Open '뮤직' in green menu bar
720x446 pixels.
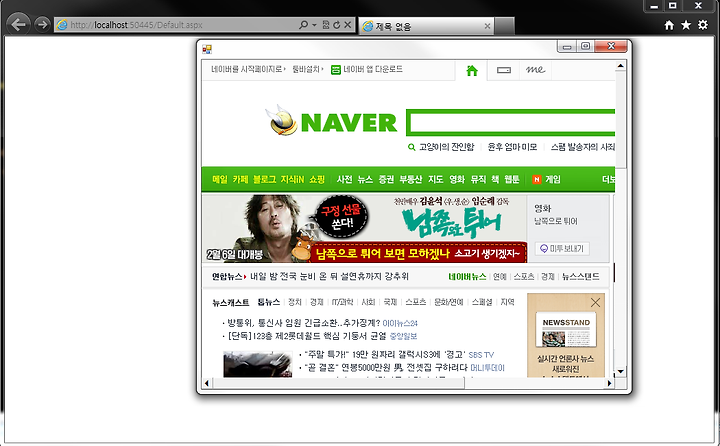pyautogui.click(x=478, y=180)
